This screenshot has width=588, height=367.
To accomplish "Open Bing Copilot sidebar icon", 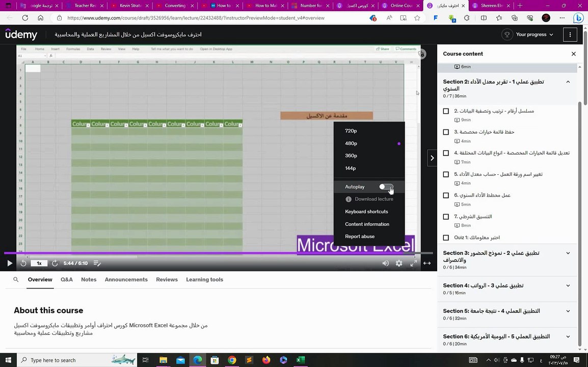I will 578,18.
